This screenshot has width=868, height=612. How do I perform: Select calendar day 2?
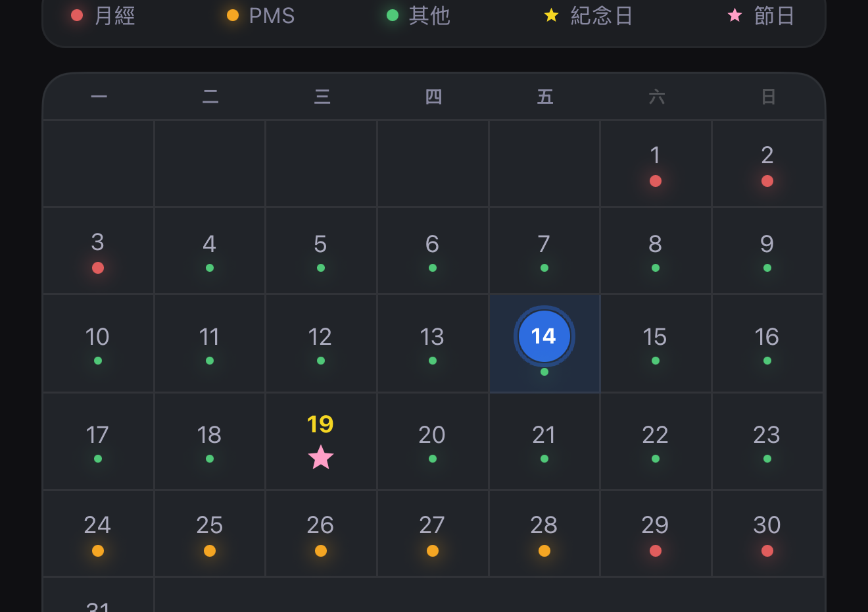tap(767, 164)
